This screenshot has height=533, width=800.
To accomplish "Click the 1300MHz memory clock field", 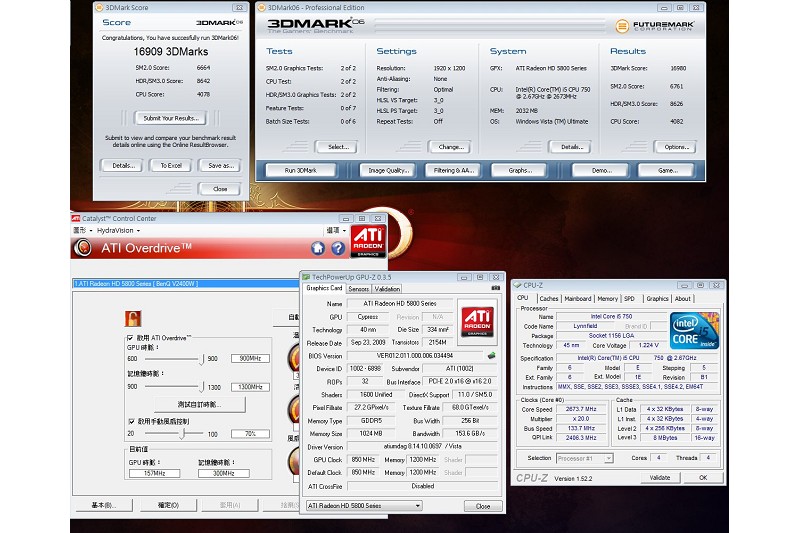I will (250, 387).
